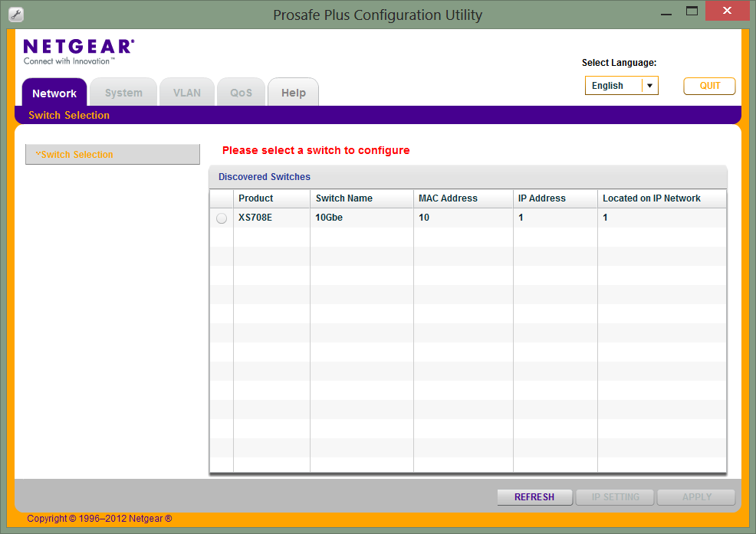Open the System tab
Viewport: 756px width, 534px height.
coord(123,93)
